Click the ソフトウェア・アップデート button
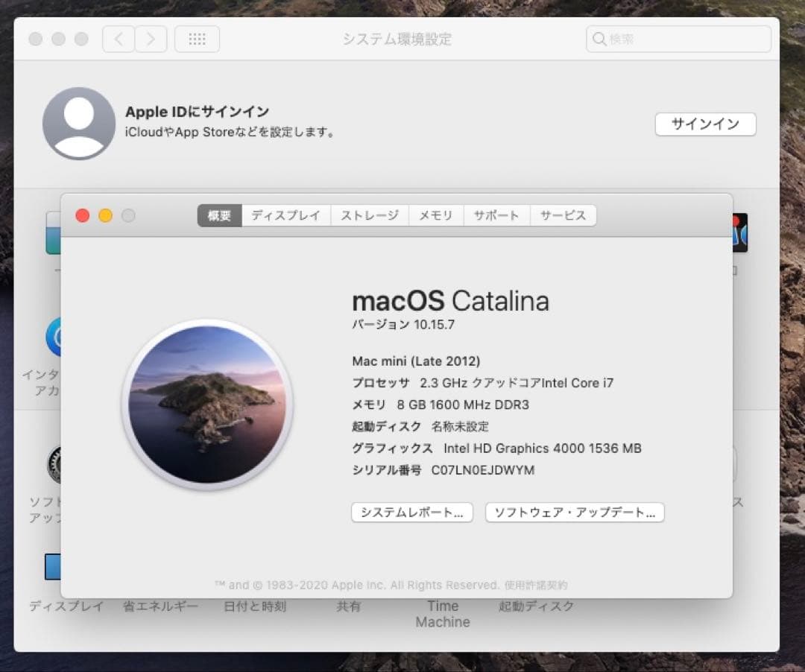Viewport: 805px width, 672px height. click(575, 513)
